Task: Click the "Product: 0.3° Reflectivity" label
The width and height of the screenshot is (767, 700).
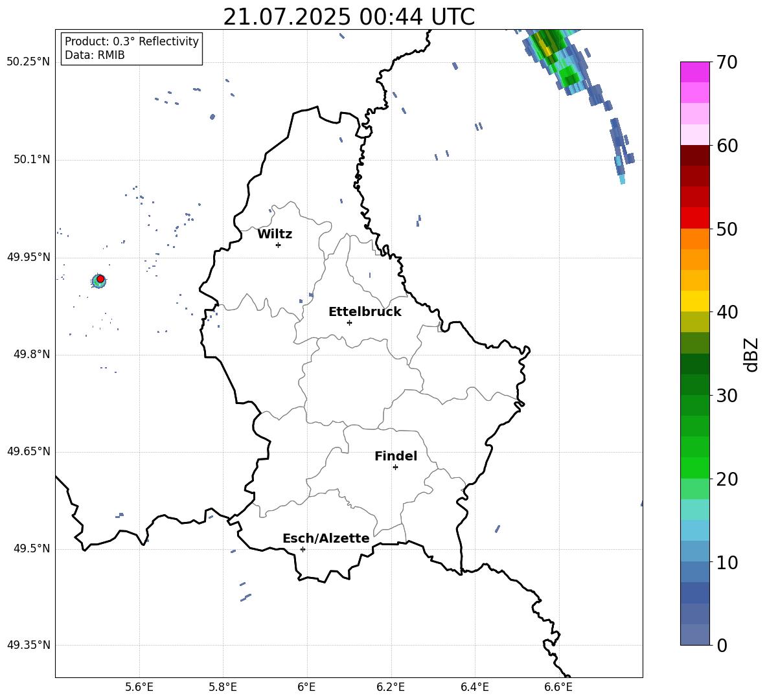Action: [132, 41]
